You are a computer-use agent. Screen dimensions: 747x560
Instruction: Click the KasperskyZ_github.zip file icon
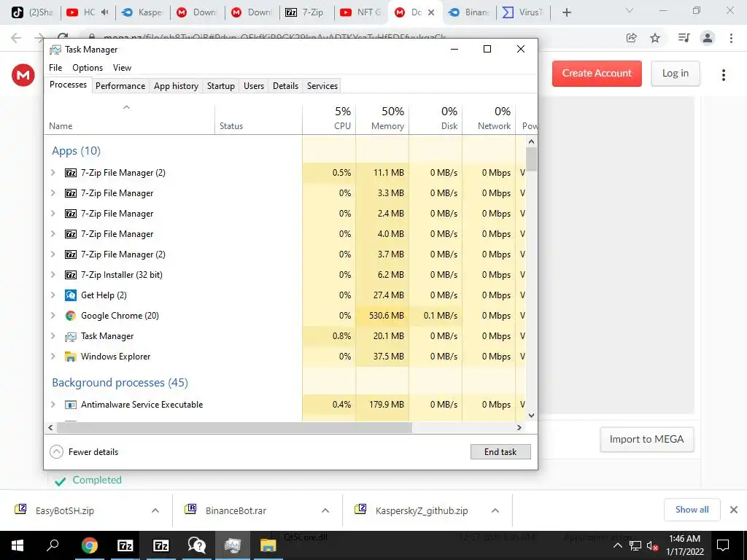pos(360,510)
